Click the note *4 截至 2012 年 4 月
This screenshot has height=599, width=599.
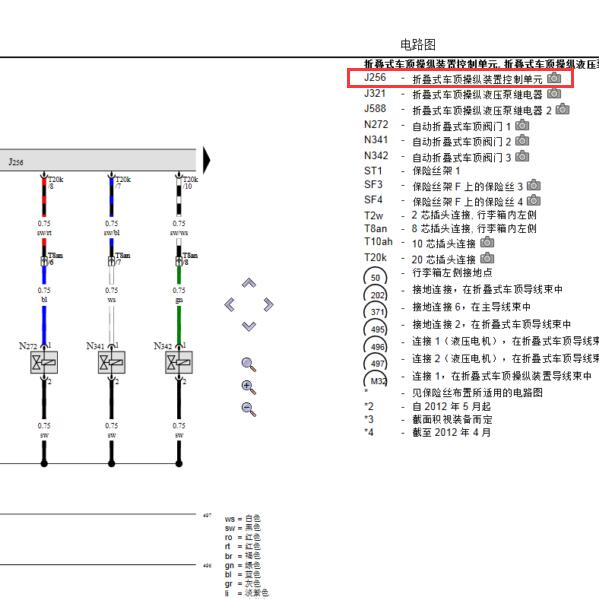(x=427, y=432)
